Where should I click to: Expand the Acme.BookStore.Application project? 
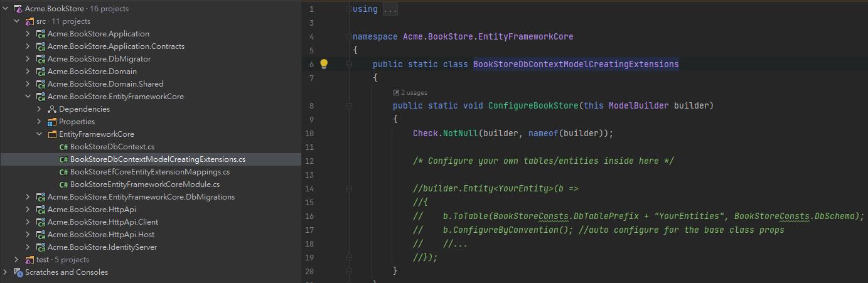tap(28, 34)
